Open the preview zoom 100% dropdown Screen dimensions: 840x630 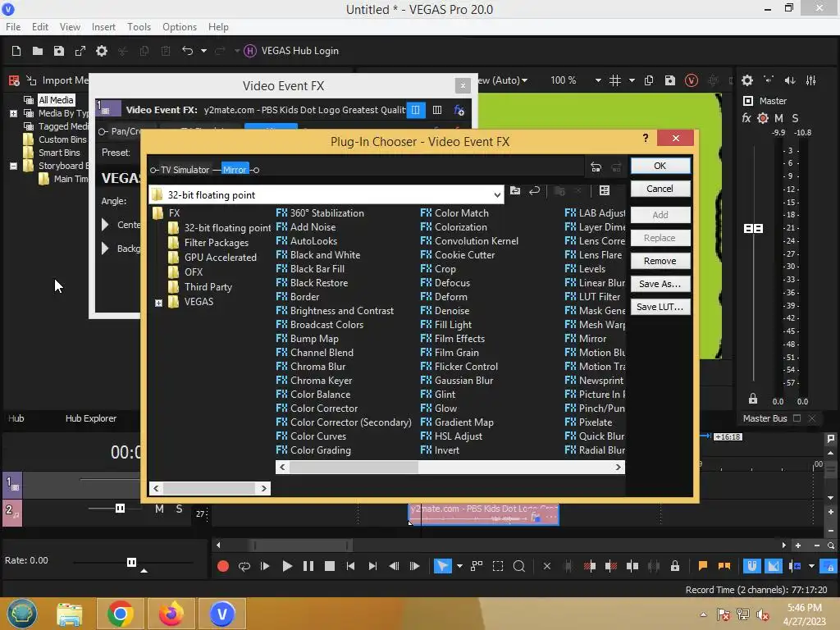(x=598, y=80)
